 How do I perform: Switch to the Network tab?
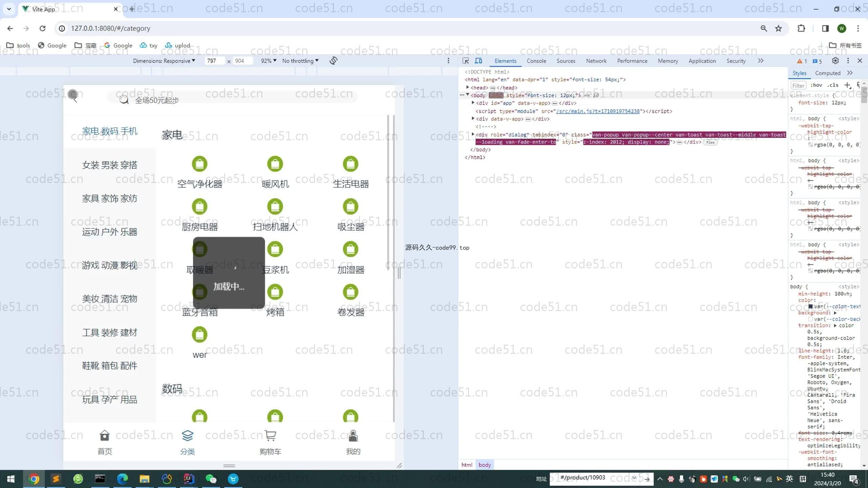pyautogui.click(x=596, y=61)
